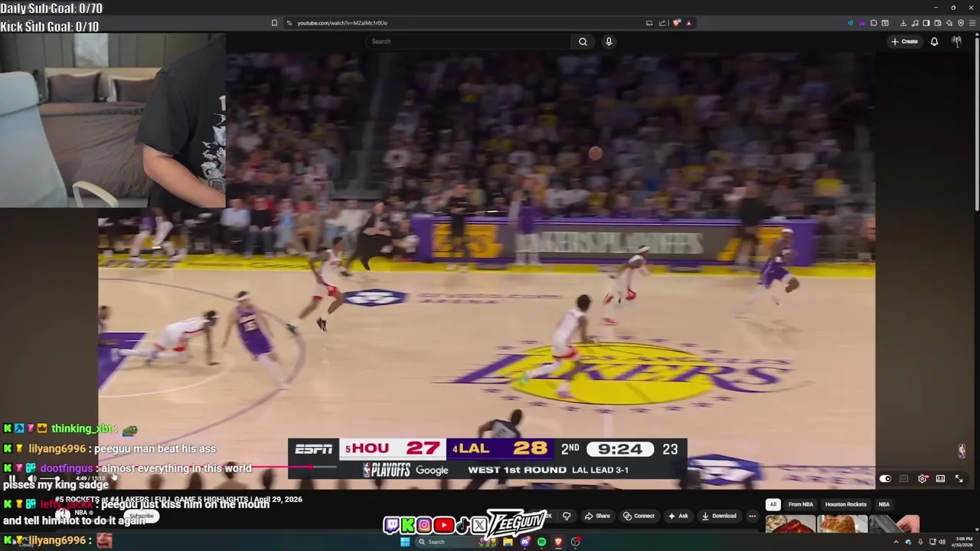Click the system tray volume speaker icon
Screen dimensions: 980x551
[x=942, y=542]
